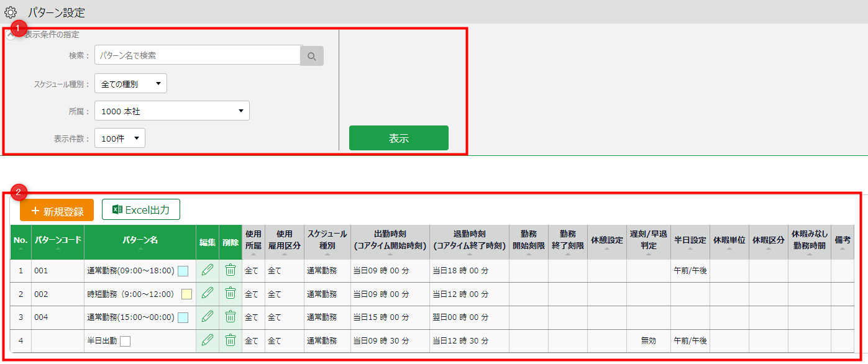Collapse the 表示条件の指定 section
The width and height of the screenshot is (868, 364).
point(11,35)
